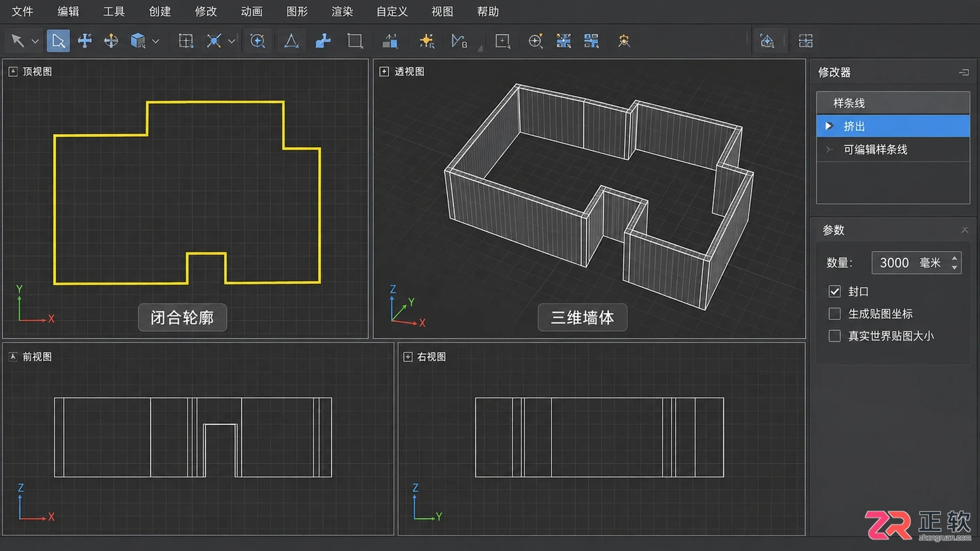The image size is (980, 551).
Task: Enable the 生成贴图坐标 checkbox
Action: click(x=834, y=314)
